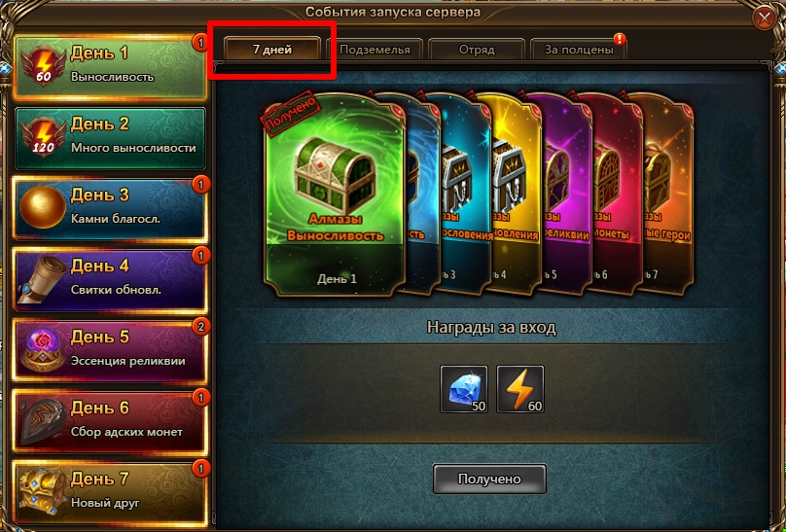Open День 5 Эссенция реликвии entry
The image size is (786, 532).
(x=110, y=352)
